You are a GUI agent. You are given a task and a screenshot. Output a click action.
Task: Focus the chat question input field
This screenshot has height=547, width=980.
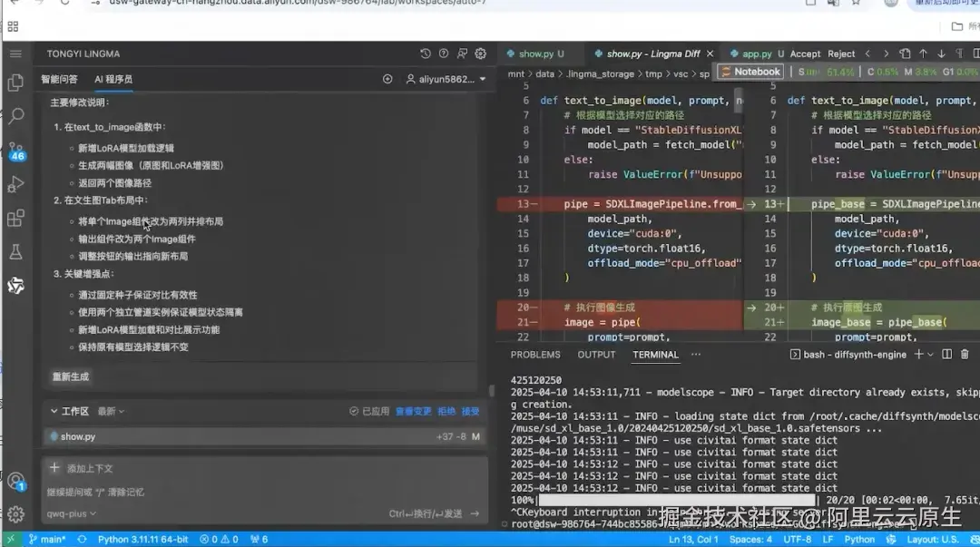coord(262,492)
